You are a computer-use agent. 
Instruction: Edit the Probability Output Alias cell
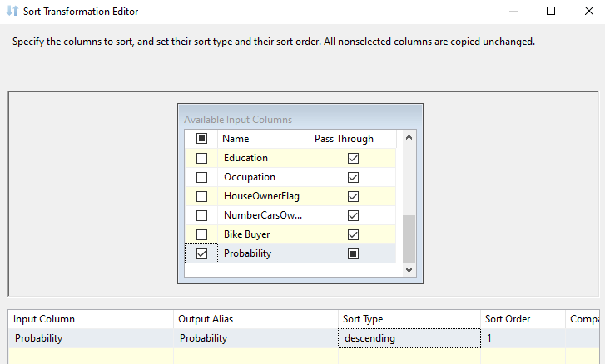tap(255, 338)
